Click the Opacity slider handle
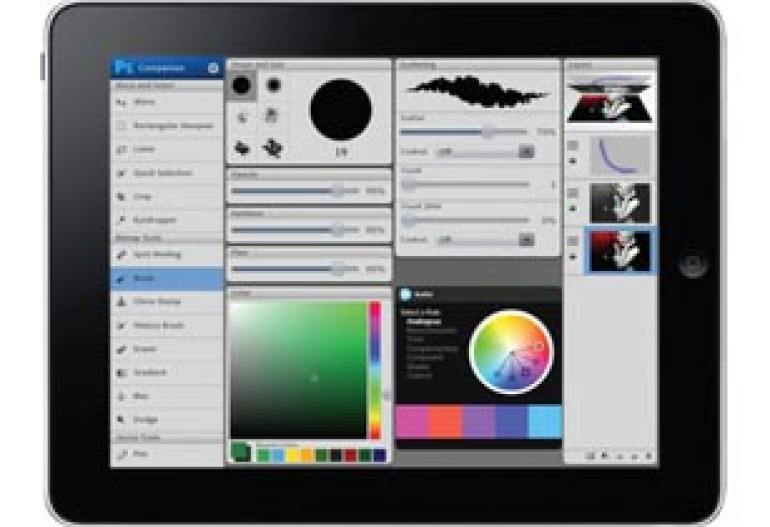Screen dimensions: 770x527 coord(338,191)
